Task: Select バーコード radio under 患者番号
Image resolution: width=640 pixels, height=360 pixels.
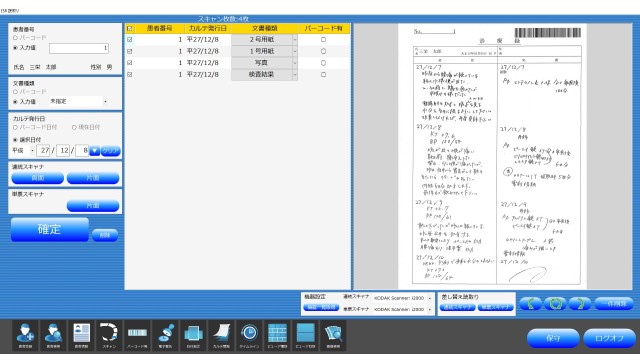Action: pyautogui.click(x=15, y=38)
